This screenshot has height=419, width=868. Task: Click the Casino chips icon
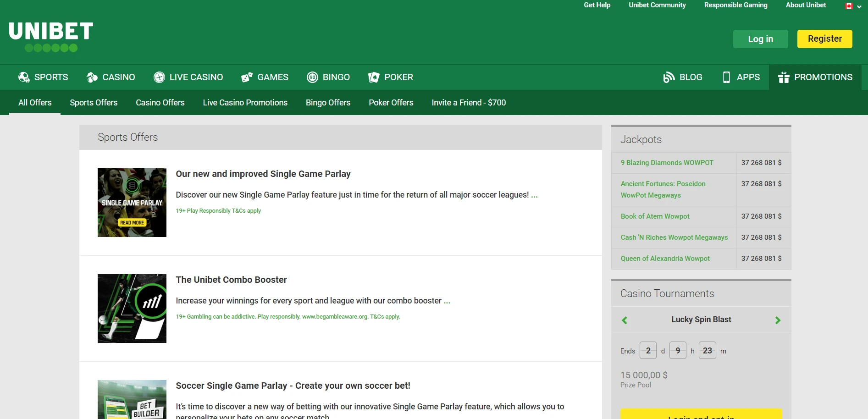pyautogui.click(x=92, y=77)
